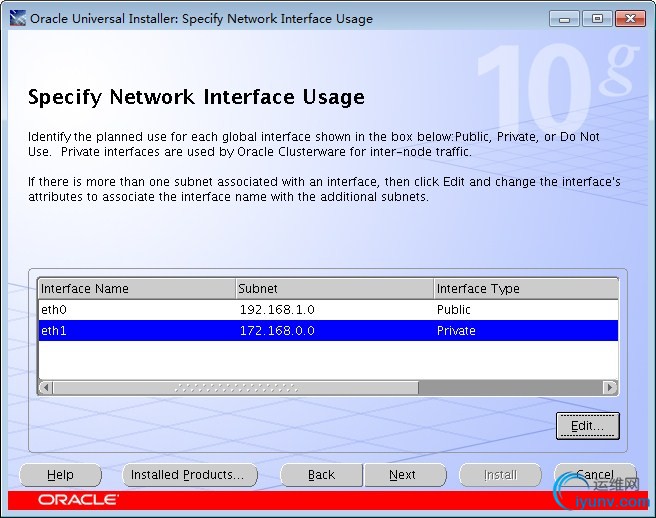Maximize the installer window
The height and width of the screenshot is (518, 656).
(x=596, y=18)
